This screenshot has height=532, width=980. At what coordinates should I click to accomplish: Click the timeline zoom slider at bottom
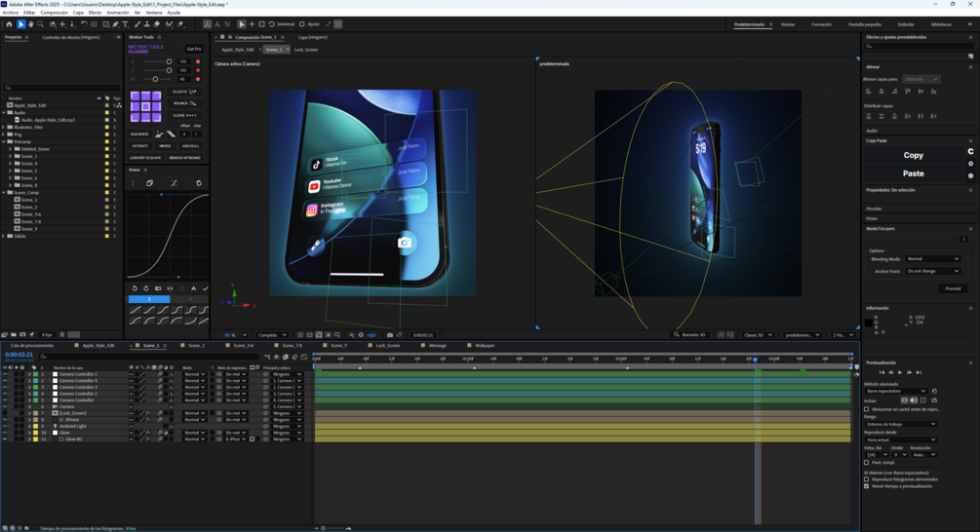point(323,528)
